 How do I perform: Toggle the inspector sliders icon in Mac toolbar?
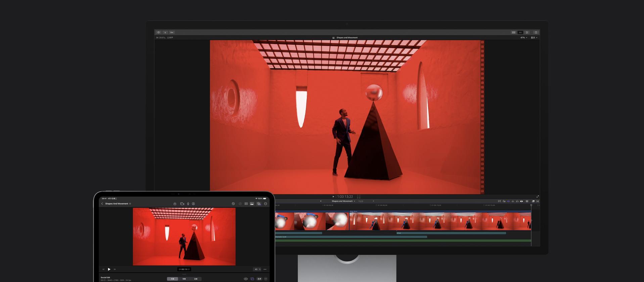coord(527,33)
